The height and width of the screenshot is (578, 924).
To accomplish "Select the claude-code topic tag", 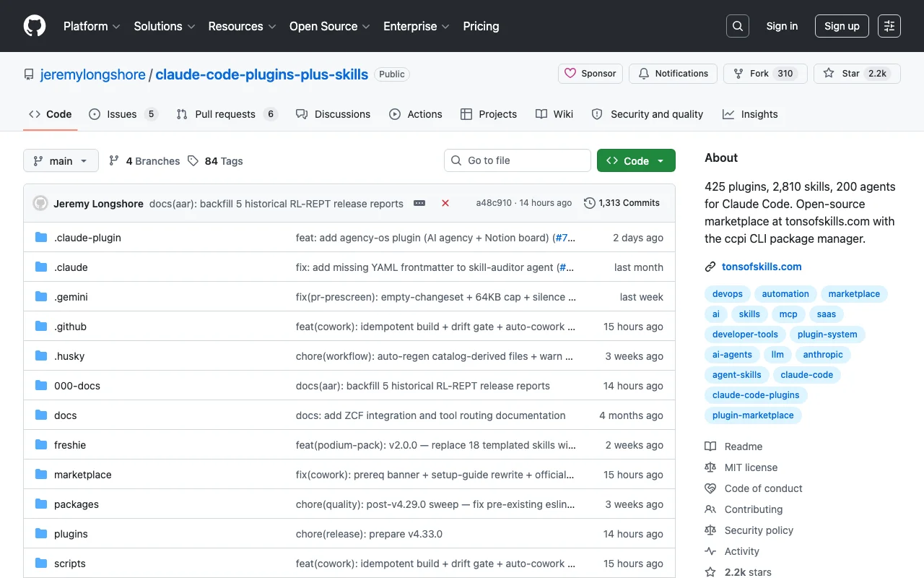I will pyautogui.click(x=807, y=375).
